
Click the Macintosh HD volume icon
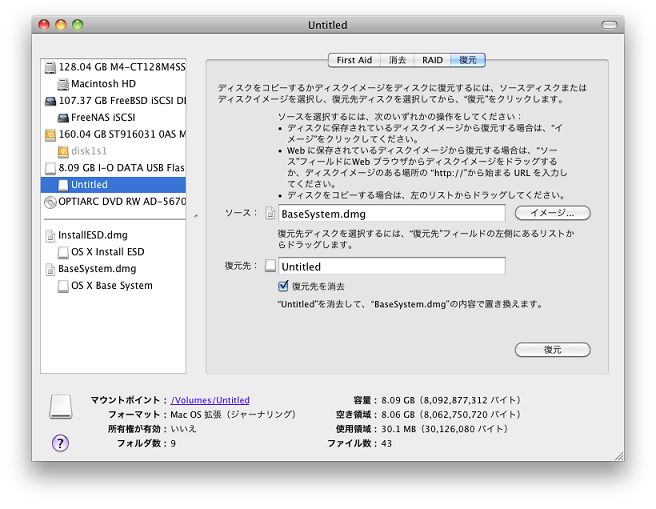[63, 84]
